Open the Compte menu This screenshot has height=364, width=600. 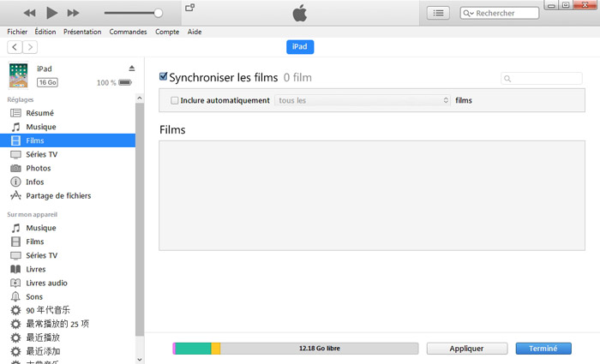[167, 32]
